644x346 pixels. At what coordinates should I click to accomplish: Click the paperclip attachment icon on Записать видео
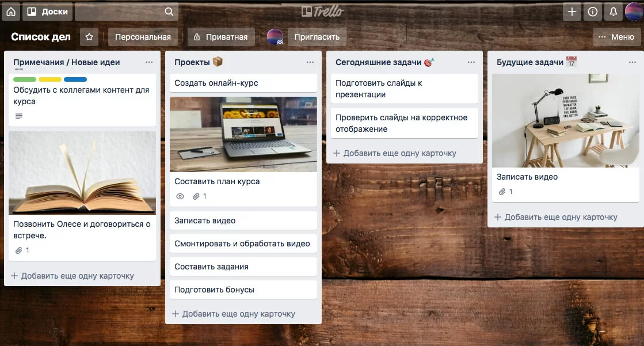pos(501,192)
